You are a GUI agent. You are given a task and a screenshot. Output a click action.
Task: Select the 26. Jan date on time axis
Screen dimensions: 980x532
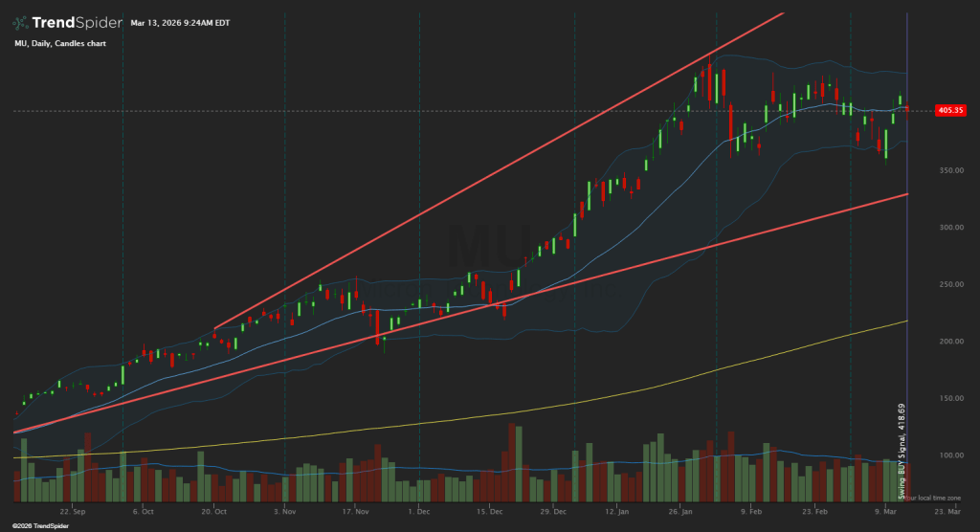click(x=680, y=512)
